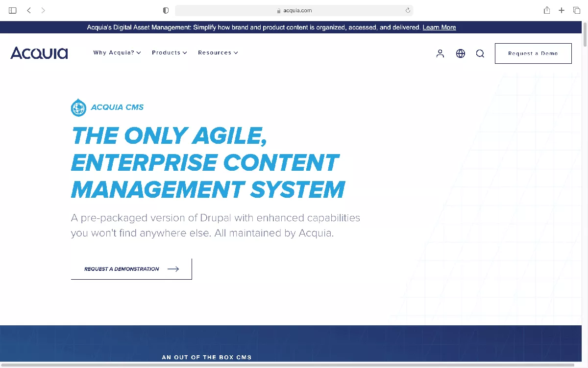
Task: Click the Request a Demo button
Action: point(533,53)
